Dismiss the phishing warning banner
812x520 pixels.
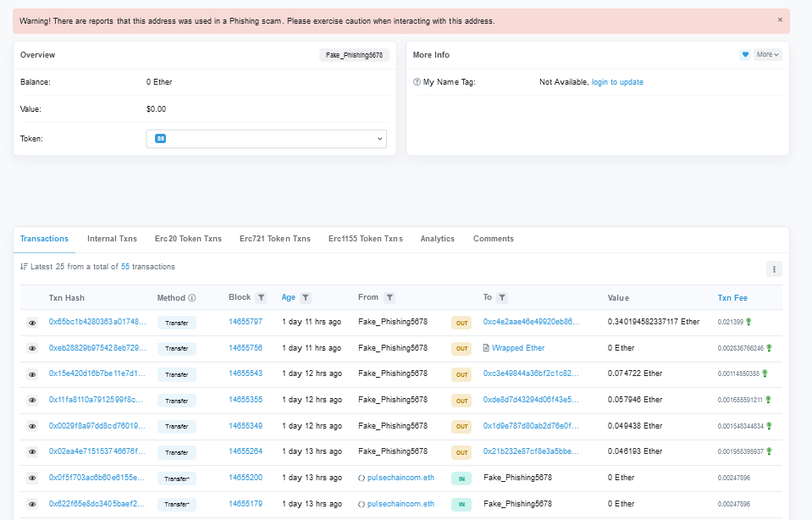pos(780,19)
